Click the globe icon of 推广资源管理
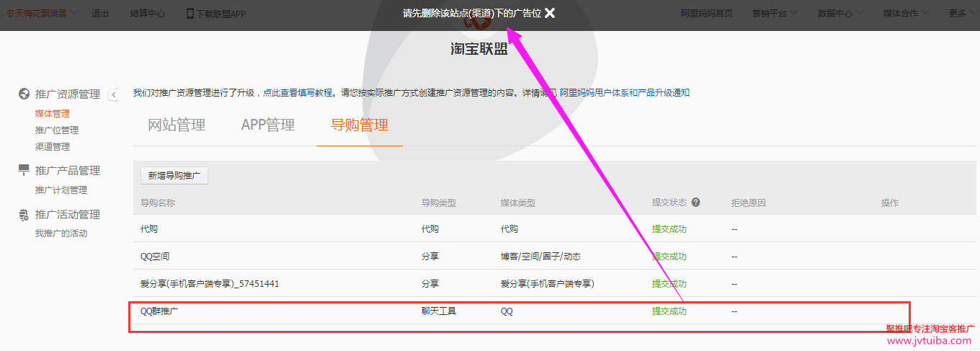This screenshot has height=351, width=980. pos(24,94)
